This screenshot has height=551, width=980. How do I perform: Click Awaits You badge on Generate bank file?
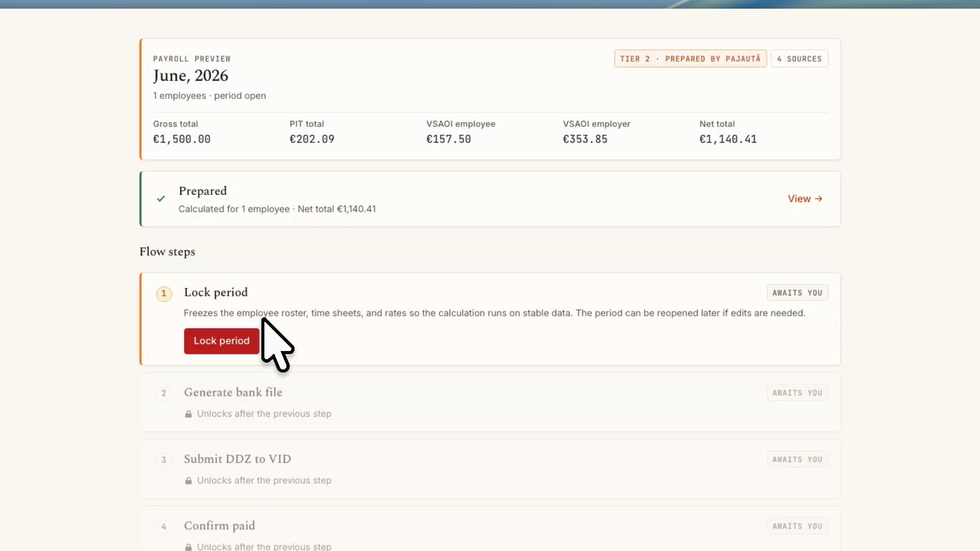pyautogui.click(x=797, y=393)
